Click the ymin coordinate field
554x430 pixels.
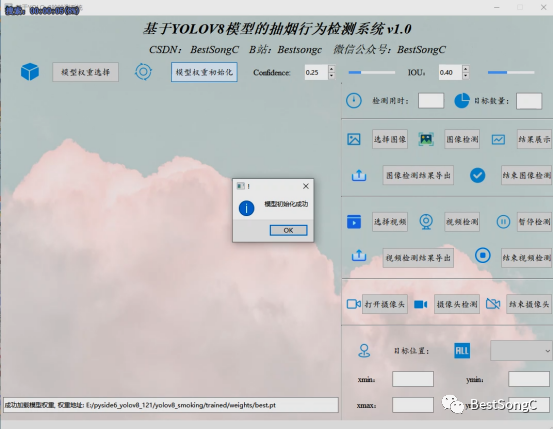pyautogui.click(x=529, y=379)
